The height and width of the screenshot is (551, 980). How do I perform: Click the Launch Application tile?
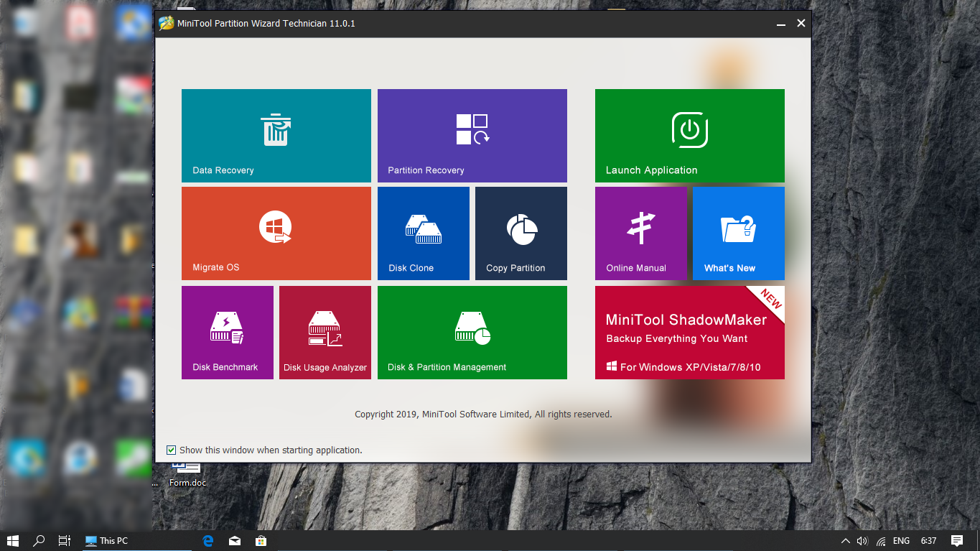point(690,136)
